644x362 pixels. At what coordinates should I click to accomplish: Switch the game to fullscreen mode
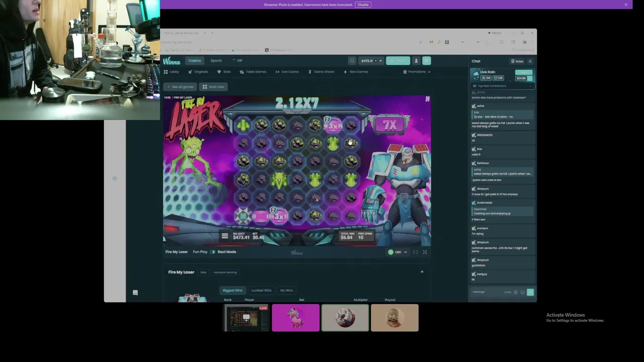click(x=425, y=252)
